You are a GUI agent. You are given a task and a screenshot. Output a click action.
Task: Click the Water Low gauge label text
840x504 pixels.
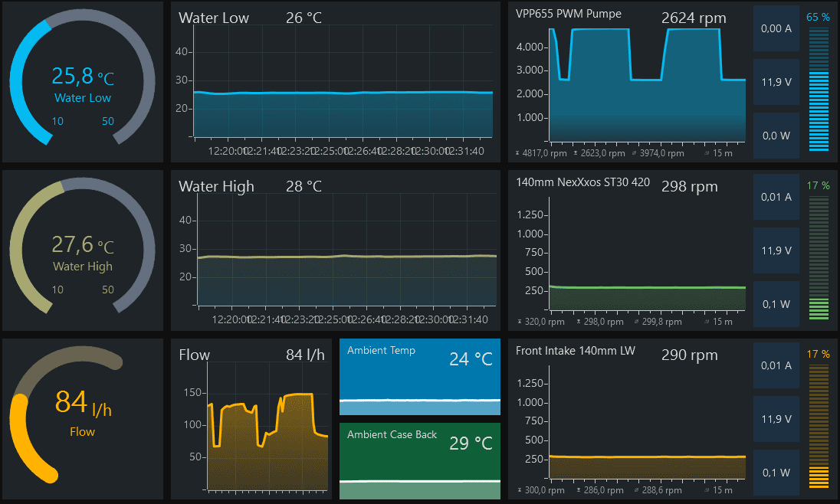click(83, 98)
